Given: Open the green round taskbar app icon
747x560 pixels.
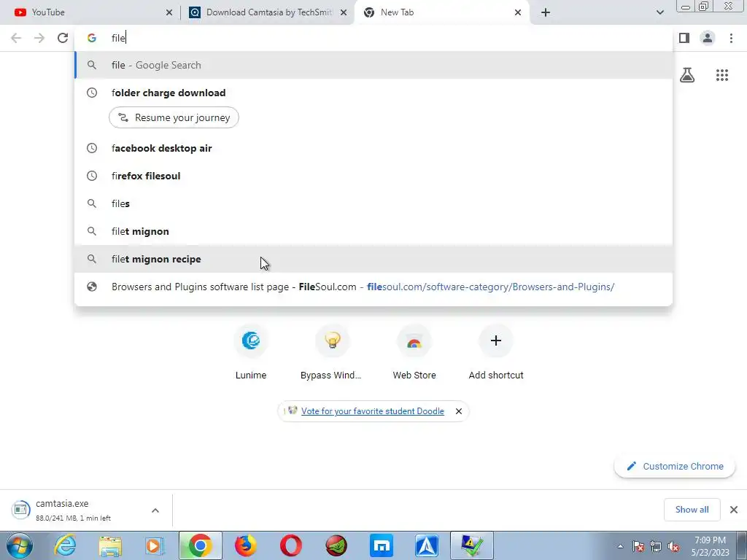Looking at the screenshot, I should [x=336, y=545].
